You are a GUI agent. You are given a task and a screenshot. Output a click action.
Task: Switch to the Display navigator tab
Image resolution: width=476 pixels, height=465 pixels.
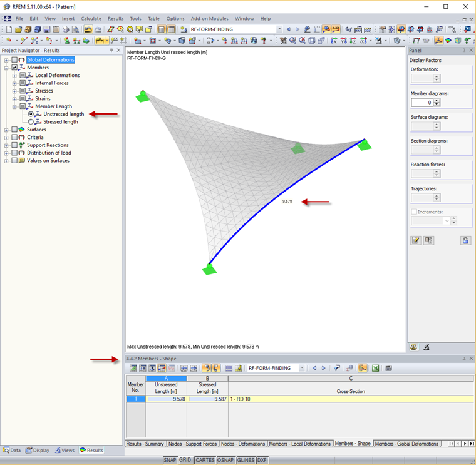38,451
